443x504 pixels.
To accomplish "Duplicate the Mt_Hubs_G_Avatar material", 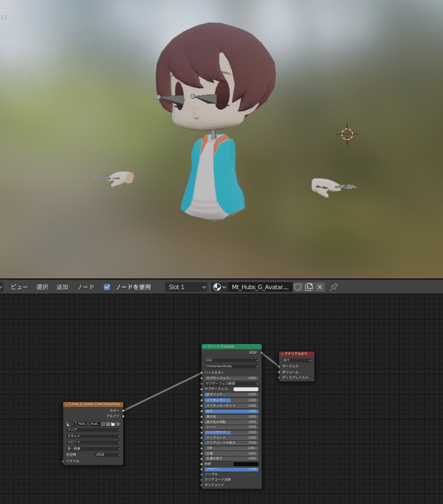I will (309, 287).
